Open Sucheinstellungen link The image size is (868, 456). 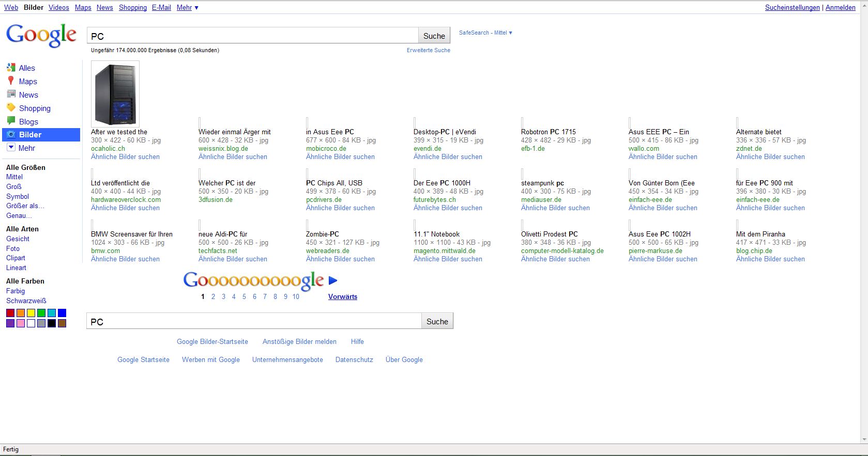click(792, 7)
